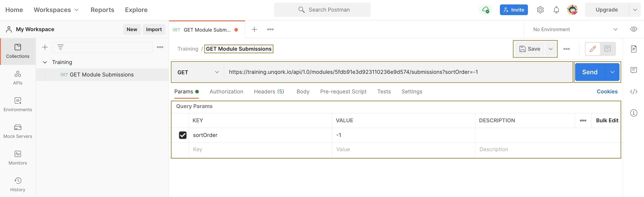Open the Explore menu
644x197 pixels.
(x=136, y=10)
